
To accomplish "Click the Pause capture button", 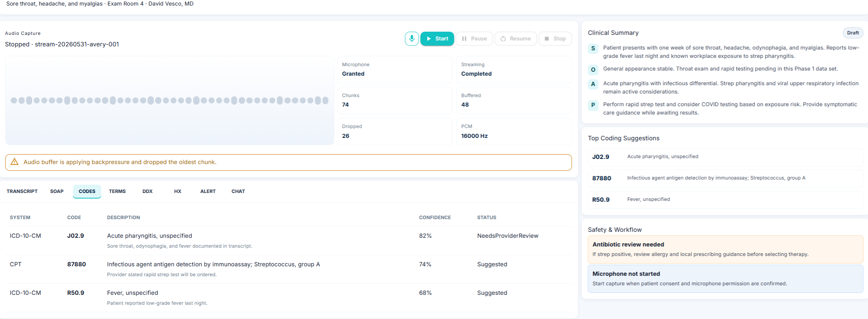I will pos(474,38).
